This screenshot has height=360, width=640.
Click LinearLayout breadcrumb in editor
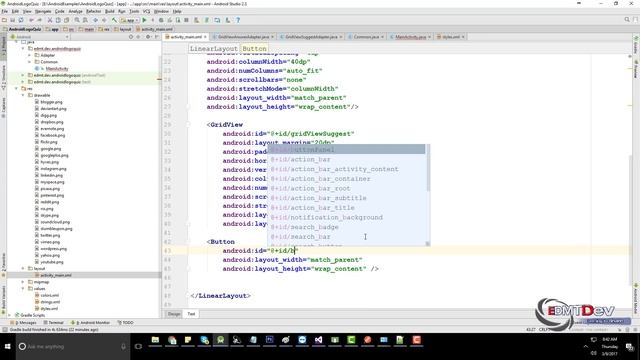point(213,49)
